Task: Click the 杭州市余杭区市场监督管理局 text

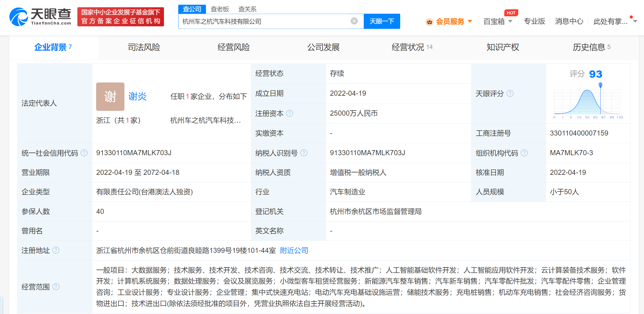Action: [376, 212]
